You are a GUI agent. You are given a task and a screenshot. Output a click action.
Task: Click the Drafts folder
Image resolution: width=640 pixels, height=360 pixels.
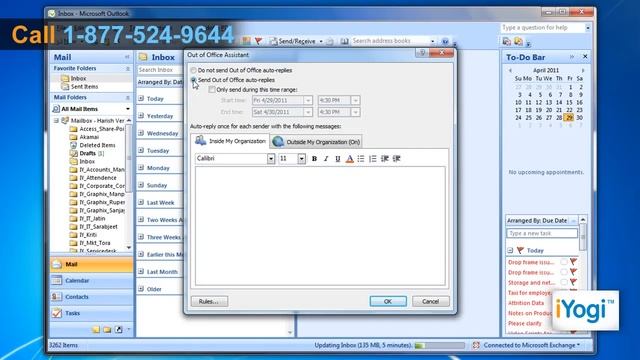click(x=87, y=153)
